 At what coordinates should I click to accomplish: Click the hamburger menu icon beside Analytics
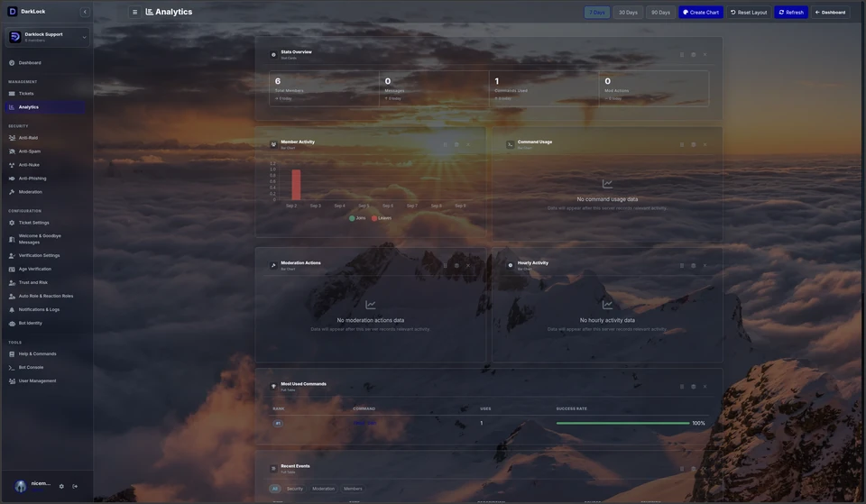134,12
